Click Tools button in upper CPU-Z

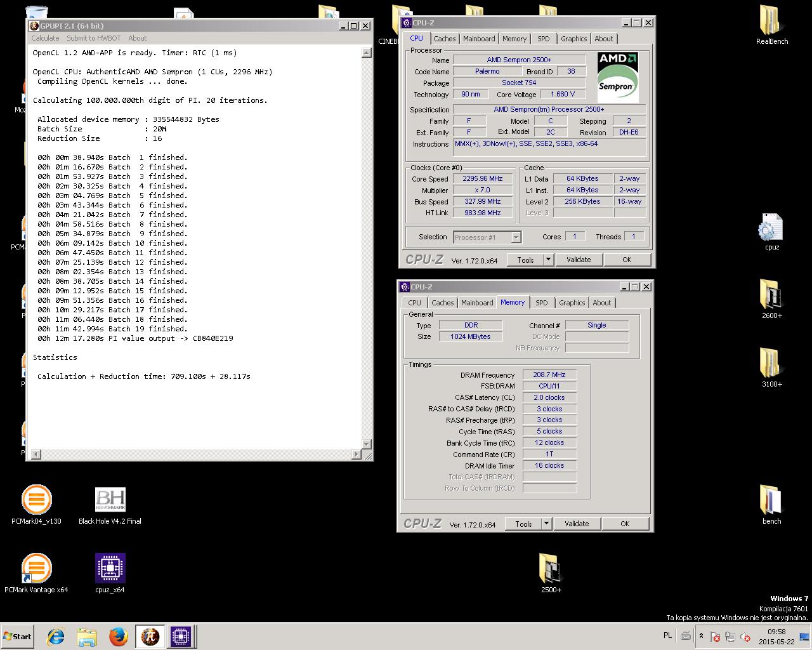[x=525, y=260]
